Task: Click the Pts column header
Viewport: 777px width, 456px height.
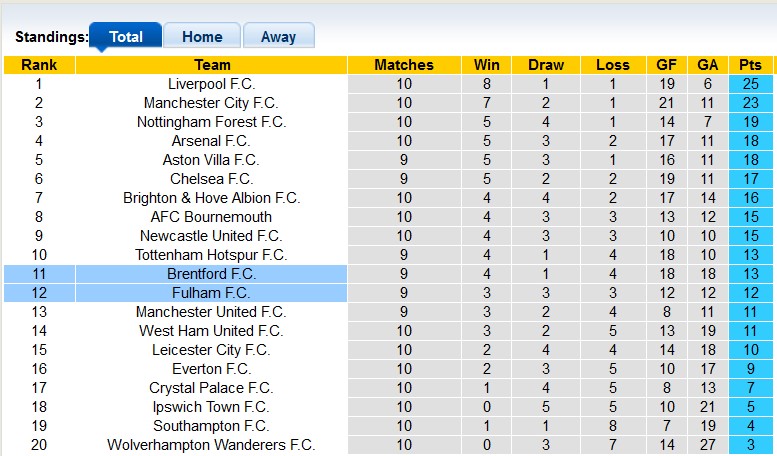Action: (750, 65)
